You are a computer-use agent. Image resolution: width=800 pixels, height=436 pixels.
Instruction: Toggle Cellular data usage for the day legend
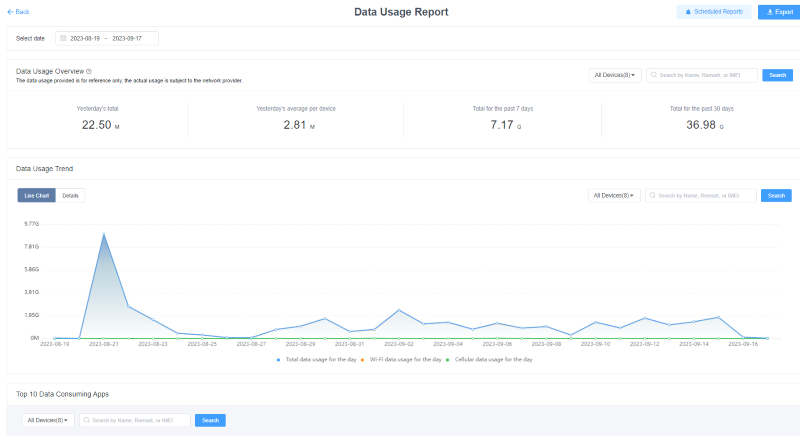click(489, 360)
